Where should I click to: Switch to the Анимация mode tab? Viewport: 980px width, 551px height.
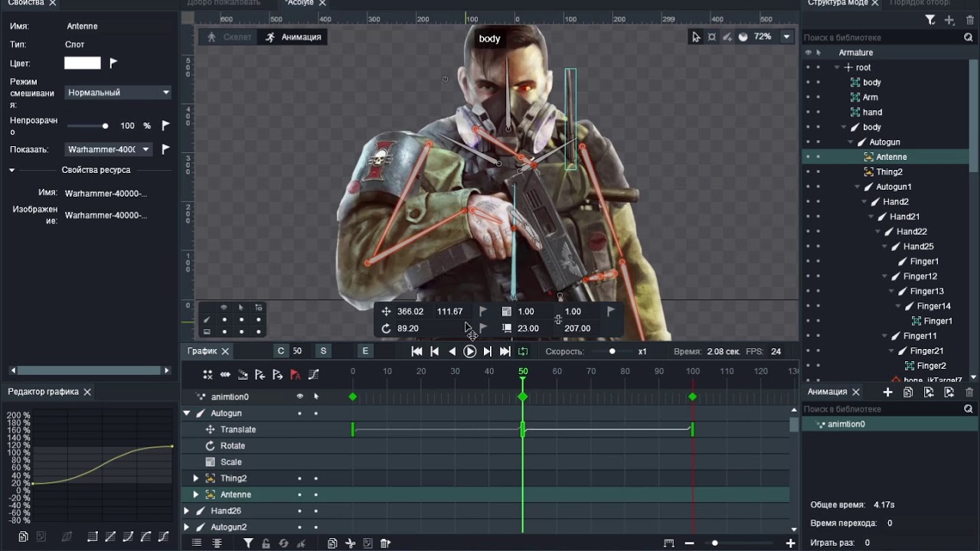point(292,37)
